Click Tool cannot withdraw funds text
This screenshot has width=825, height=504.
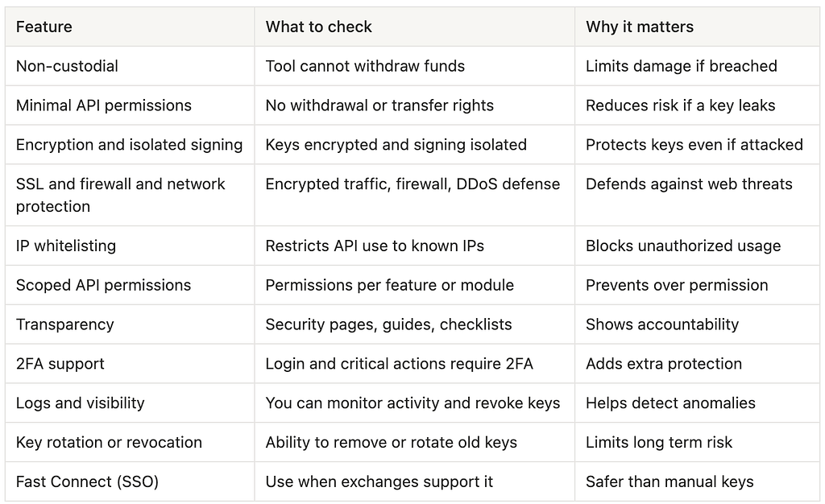tap(365, 66)
